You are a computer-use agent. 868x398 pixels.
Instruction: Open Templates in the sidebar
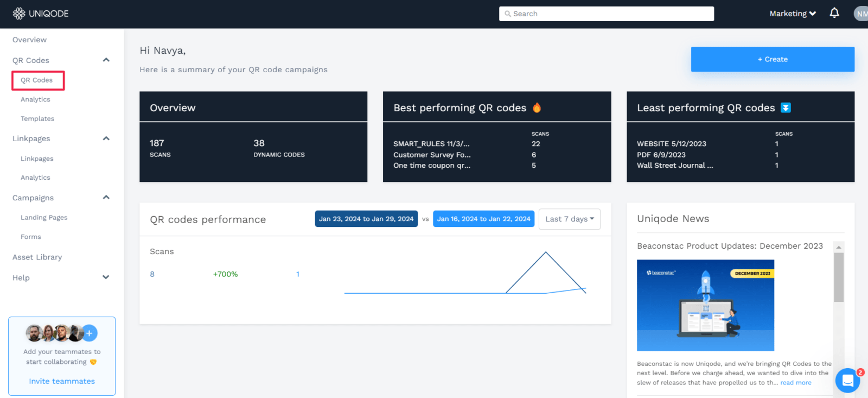tap(37, 119)
